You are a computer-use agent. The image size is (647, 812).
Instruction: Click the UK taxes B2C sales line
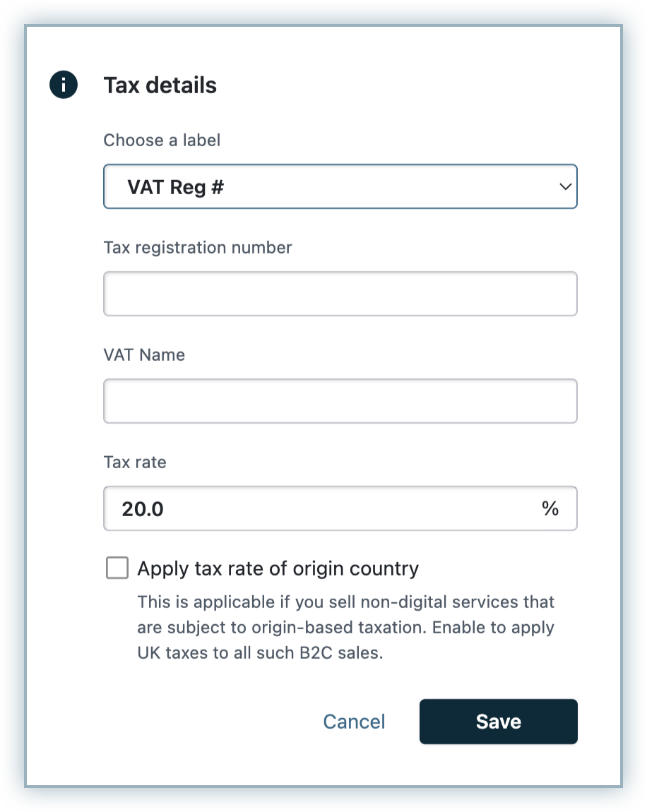(x=260, y=653)
